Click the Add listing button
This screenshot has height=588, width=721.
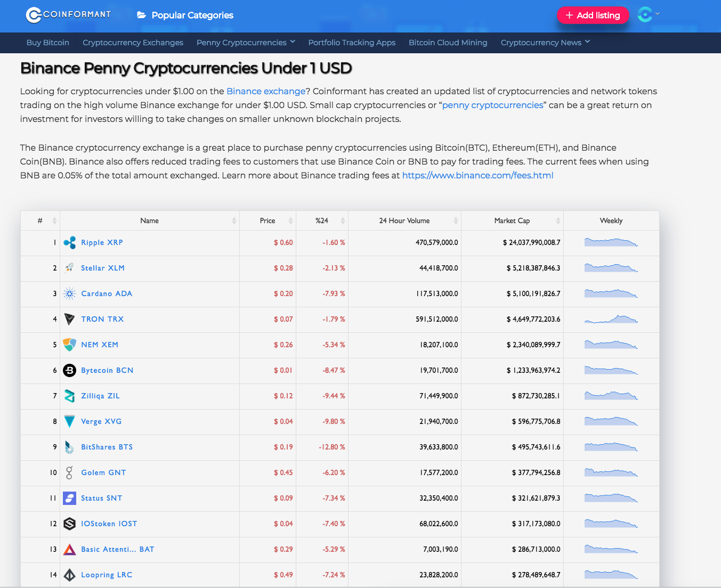coord(593,15)
